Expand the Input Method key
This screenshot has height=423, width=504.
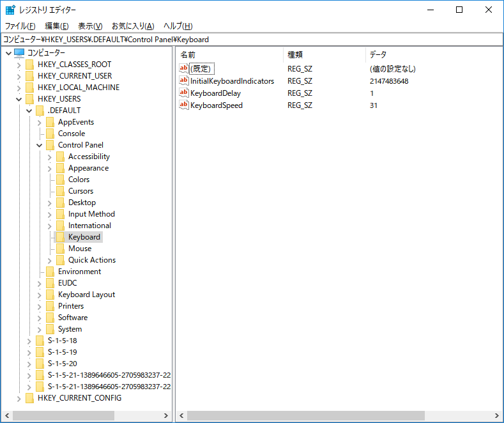coord(50,215)
